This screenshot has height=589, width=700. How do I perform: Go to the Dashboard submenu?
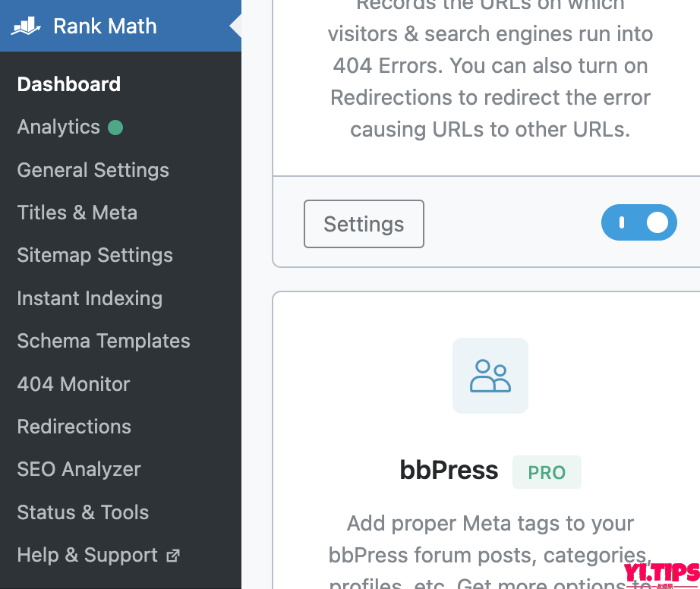click(69, 84)
